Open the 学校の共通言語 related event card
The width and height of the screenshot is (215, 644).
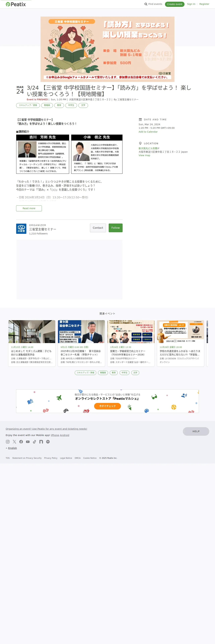point(181,343)
